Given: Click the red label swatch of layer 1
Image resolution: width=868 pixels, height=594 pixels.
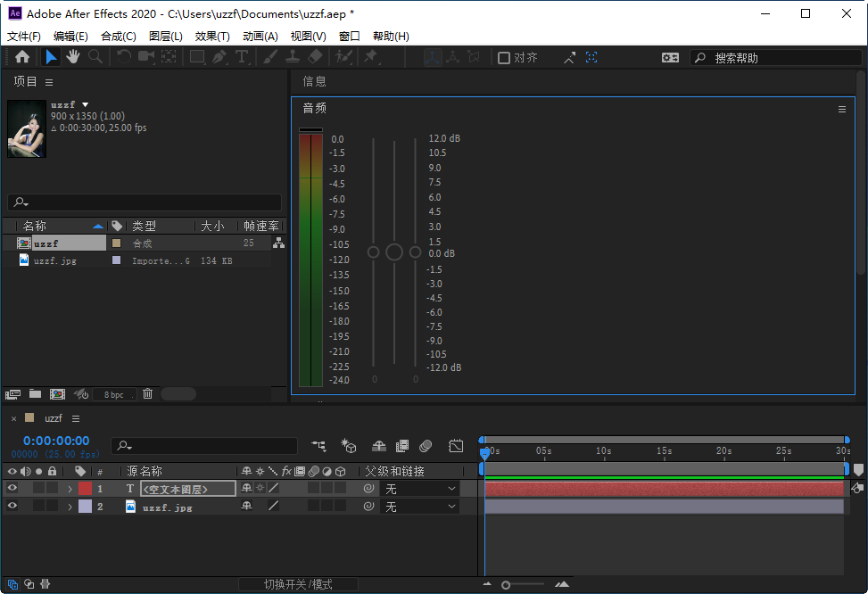Looking at the screenshot, I should point(86,488).
